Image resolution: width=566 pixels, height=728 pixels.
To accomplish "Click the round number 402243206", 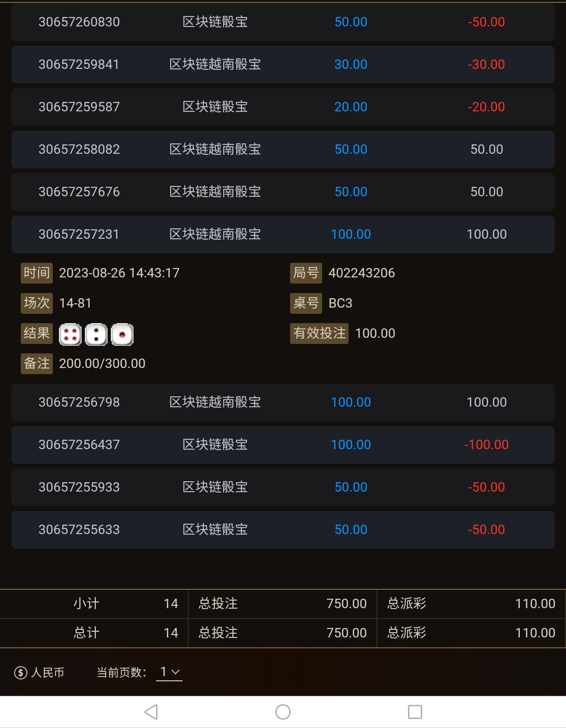I will pos(362,273).
